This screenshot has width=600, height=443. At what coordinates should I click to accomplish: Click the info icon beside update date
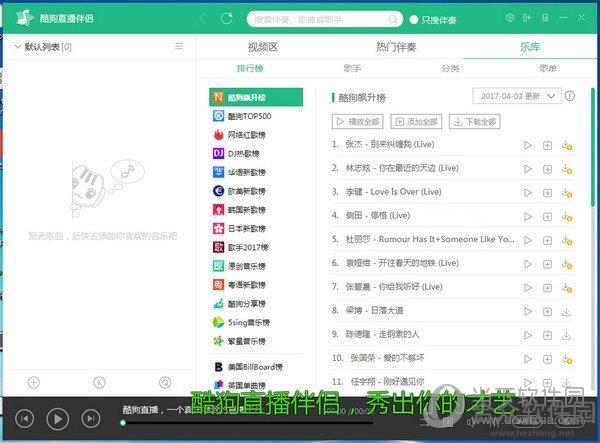point(570,96)
